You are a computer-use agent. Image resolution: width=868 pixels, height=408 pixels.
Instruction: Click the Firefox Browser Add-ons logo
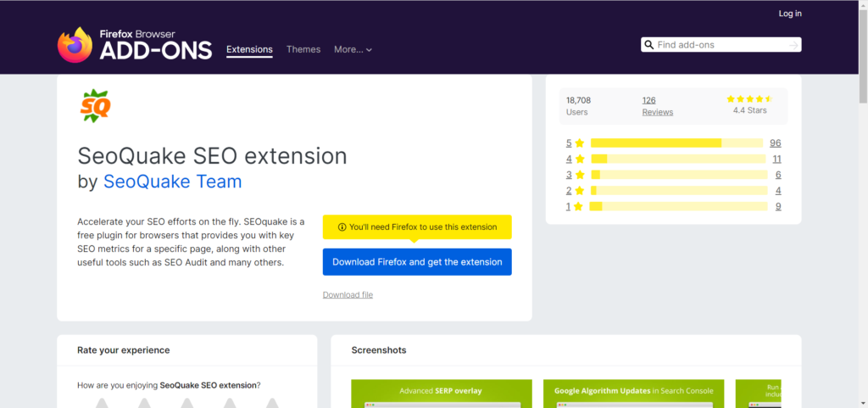click(135, 45)
